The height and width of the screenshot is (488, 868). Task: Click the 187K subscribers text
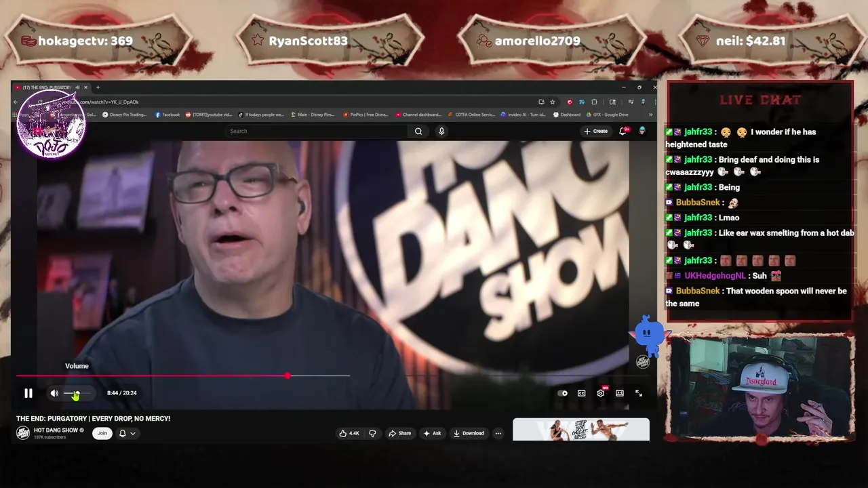tap(50, 437)
